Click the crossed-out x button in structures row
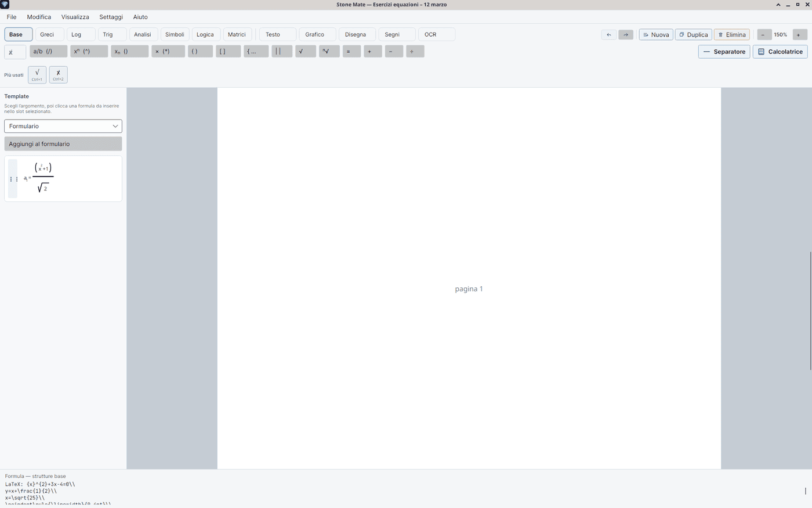 coord(15,52)
